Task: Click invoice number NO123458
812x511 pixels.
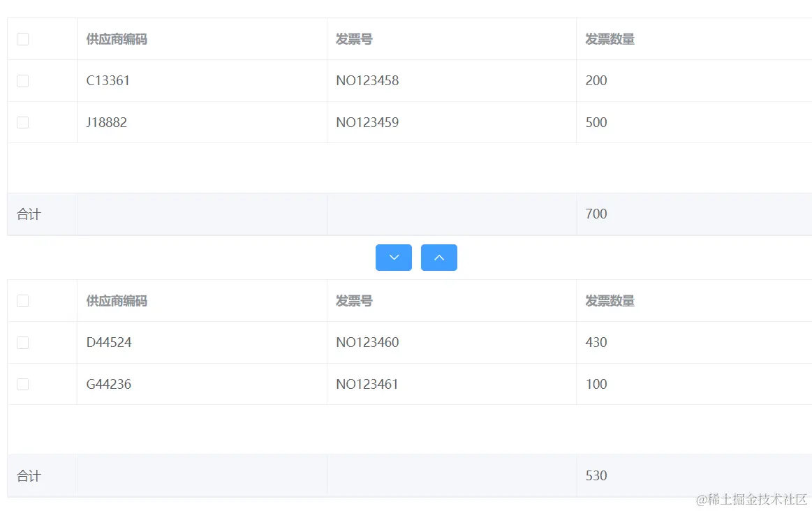Action: click(x=368, y=81)
